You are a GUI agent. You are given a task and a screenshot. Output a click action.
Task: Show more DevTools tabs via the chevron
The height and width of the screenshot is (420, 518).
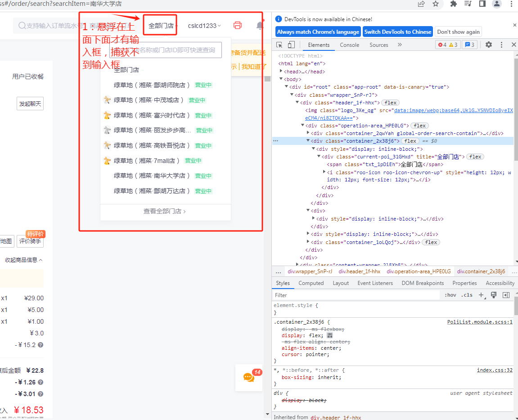pos(400,45)
